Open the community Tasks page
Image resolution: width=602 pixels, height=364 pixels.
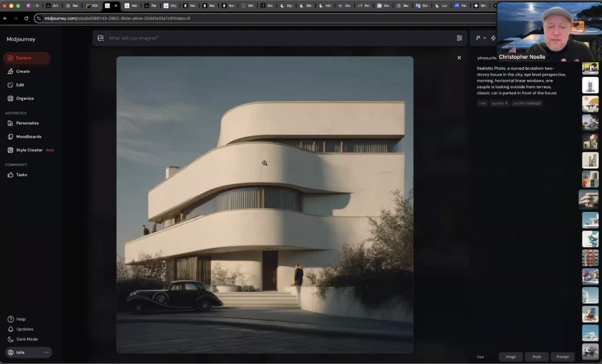(21, 175)
